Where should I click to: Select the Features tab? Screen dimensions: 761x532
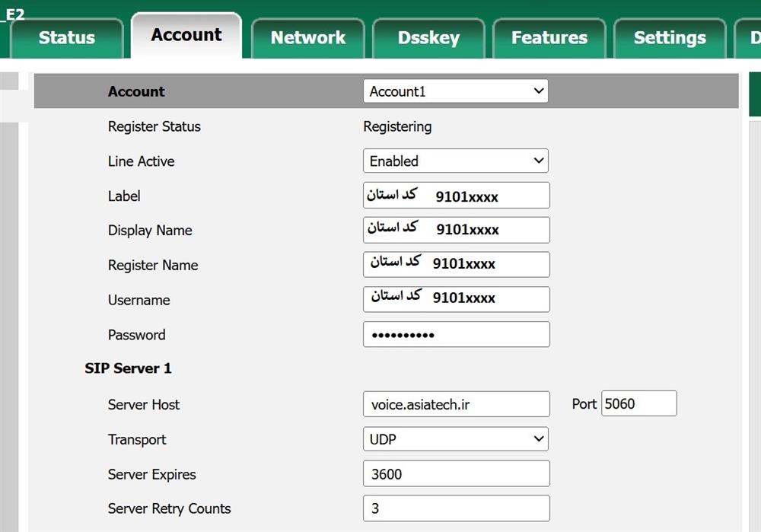point(549,38)
